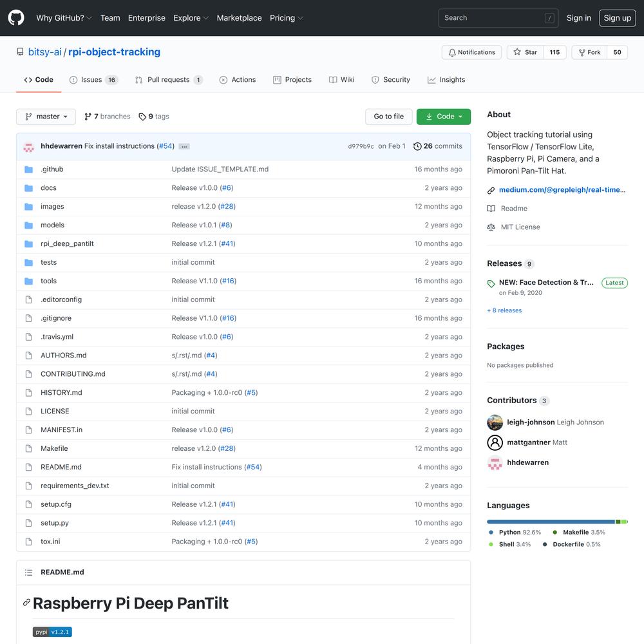Click the GitHub Octocat logo
The width and height of the screenshot is (644, 644).
(x=16, y=17)
